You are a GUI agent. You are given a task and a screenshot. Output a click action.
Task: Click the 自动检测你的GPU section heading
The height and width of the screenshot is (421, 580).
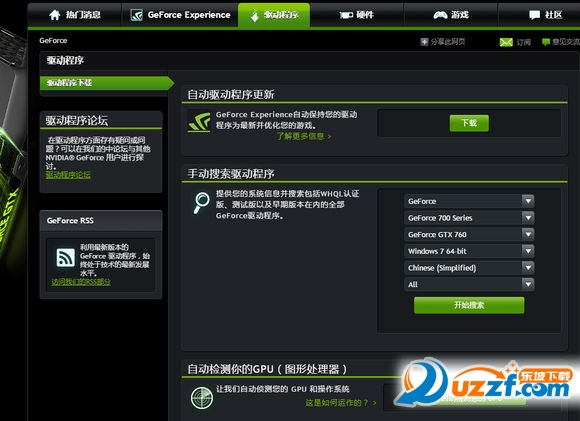coord(267,369)
